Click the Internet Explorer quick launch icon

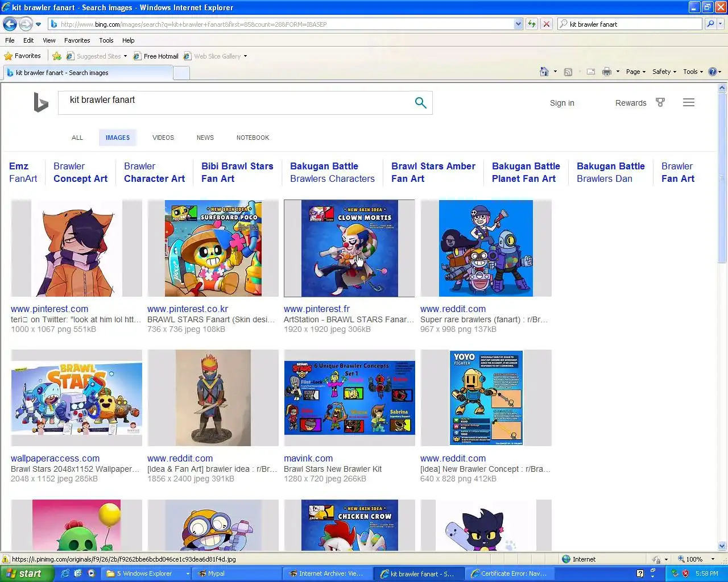(x=65, y=573)
